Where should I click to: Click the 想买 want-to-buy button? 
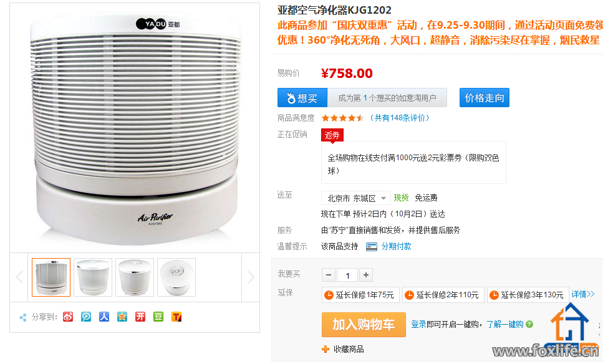(302, 98)
